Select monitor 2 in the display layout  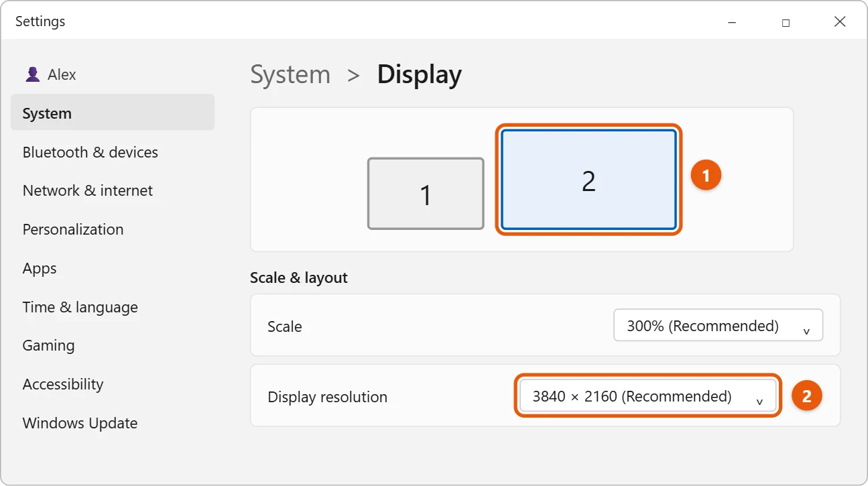coord(588,180)
